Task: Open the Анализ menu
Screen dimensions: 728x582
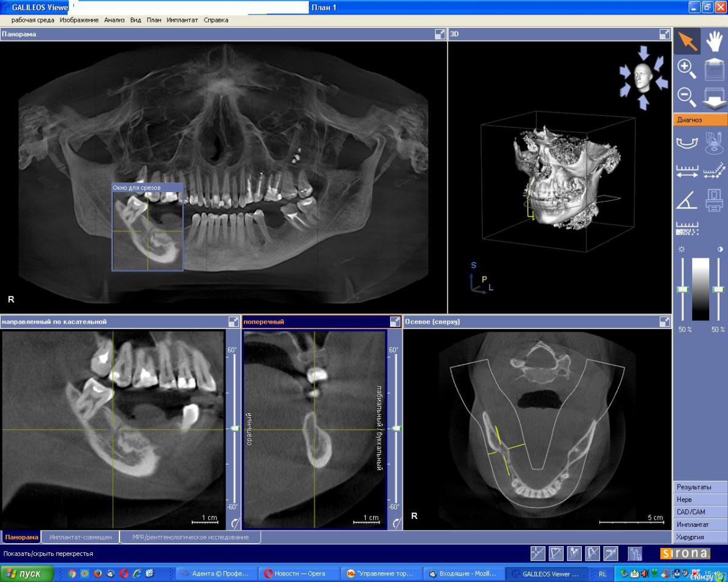Action: coord(114,20)
